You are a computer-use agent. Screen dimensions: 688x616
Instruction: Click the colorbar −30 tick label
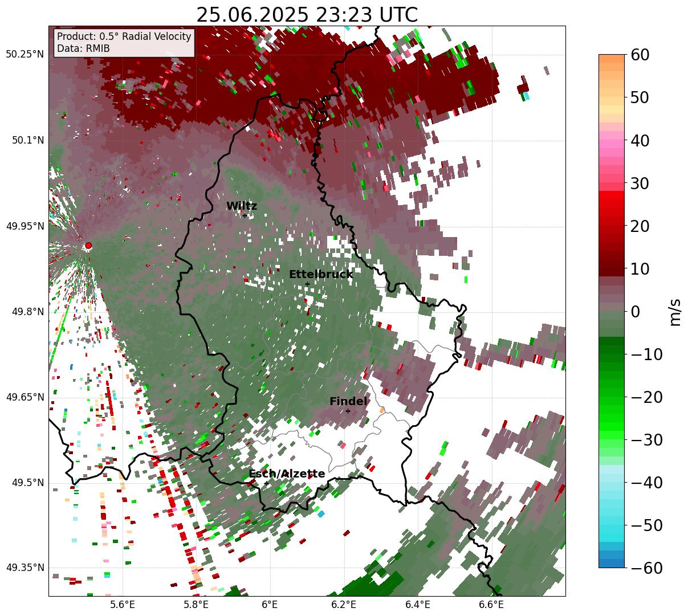[x=646, y=440]
